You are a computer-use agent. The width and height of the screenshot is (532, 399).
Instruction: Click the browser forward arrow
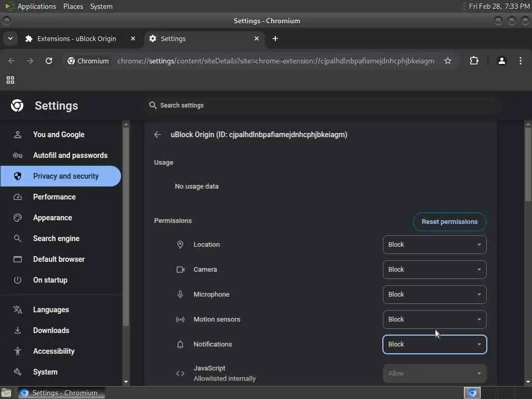pos(30,61)
